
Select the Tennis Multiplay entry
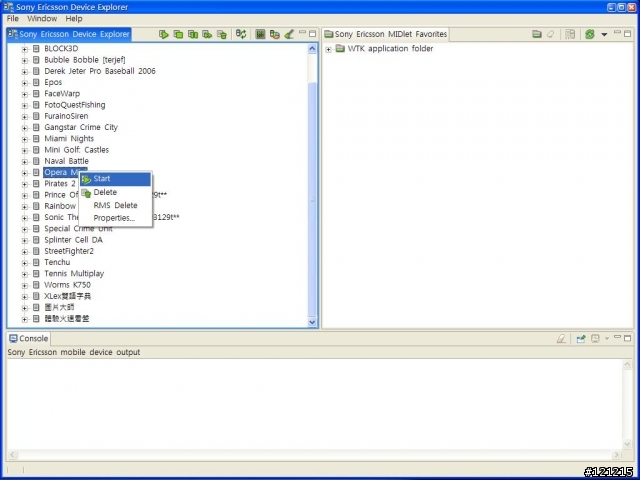tap(74, 273)
